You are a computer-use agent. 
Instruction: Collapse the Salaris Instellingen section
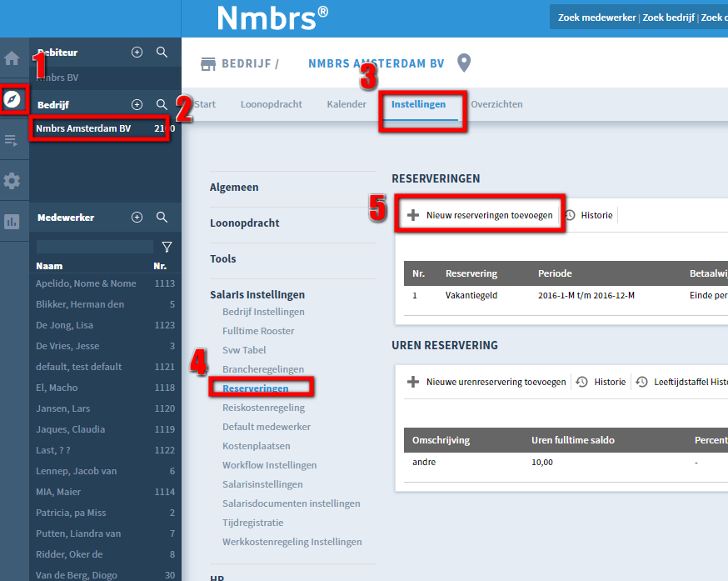pyautogui.click(x=257, y=295)
